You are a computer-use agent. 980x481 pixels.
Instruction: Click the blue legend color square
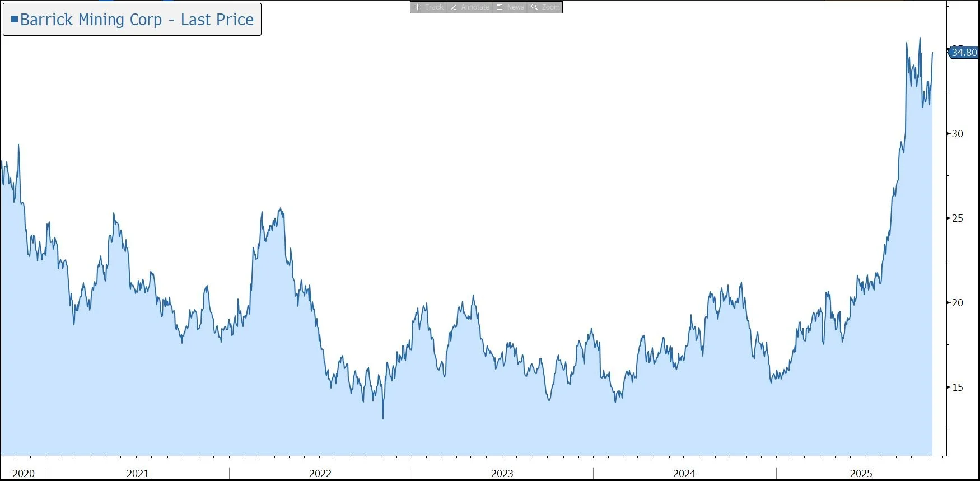tap(15, 19)
